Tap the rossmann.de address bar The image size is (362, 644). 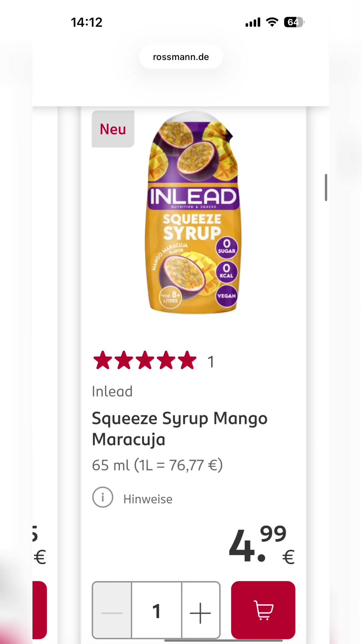(x=181, y=57)
